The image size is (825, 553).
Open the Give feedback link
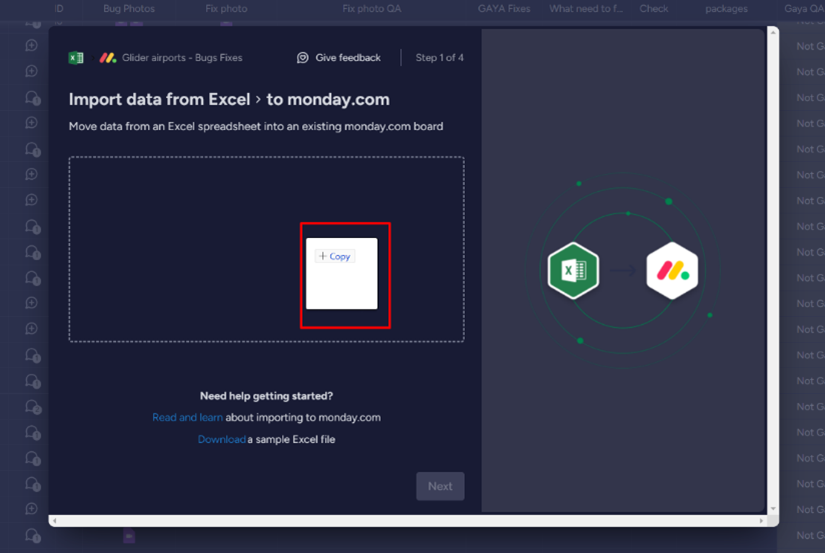point(347,58)
